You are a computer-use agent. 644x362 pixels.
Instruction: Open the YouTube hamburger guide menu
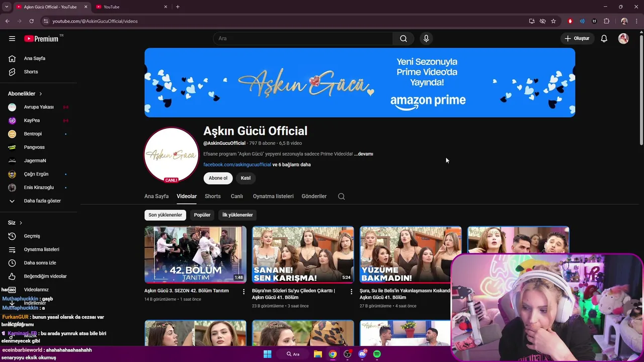pos(12,39)
